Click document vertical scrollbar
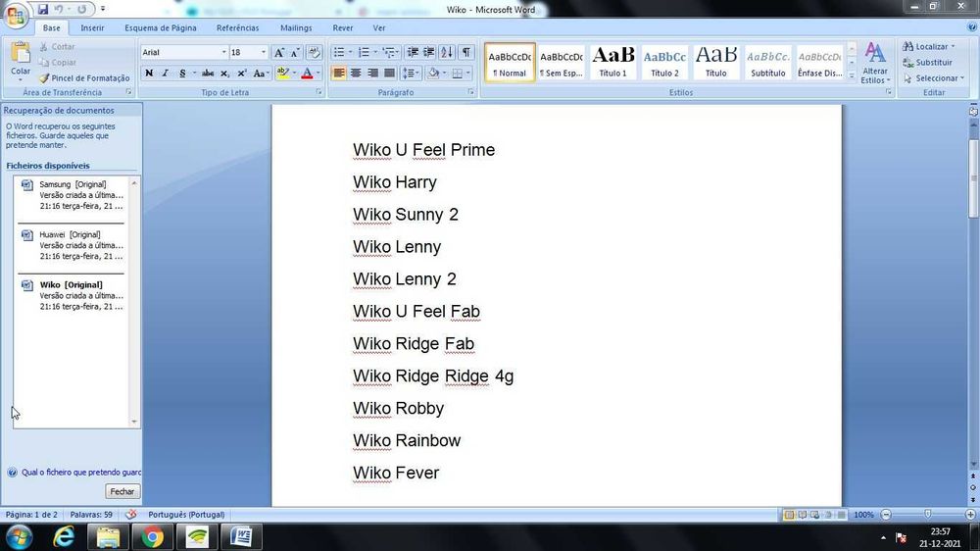The height and width of the screenshot is (551, 980). 973,178
